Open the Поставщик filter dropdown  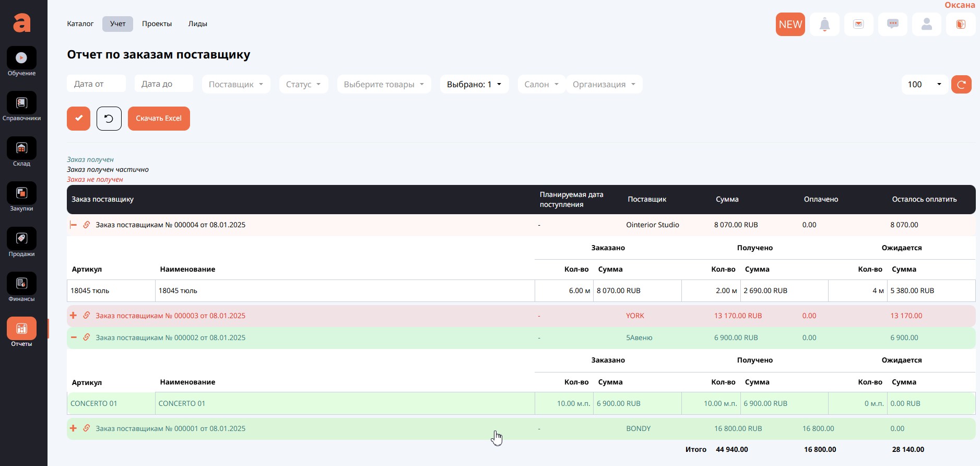tap(235, 84)
